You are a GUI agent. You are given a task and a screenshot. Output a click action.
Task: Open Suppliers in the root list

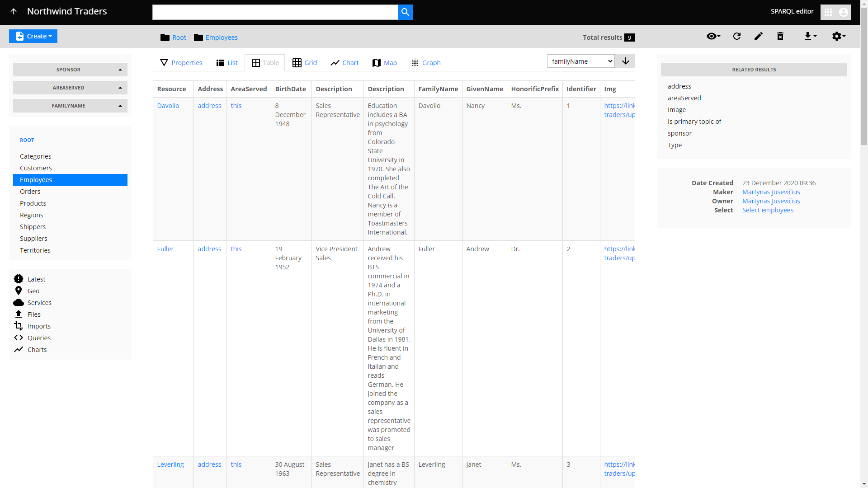click(x=70, y=239)
